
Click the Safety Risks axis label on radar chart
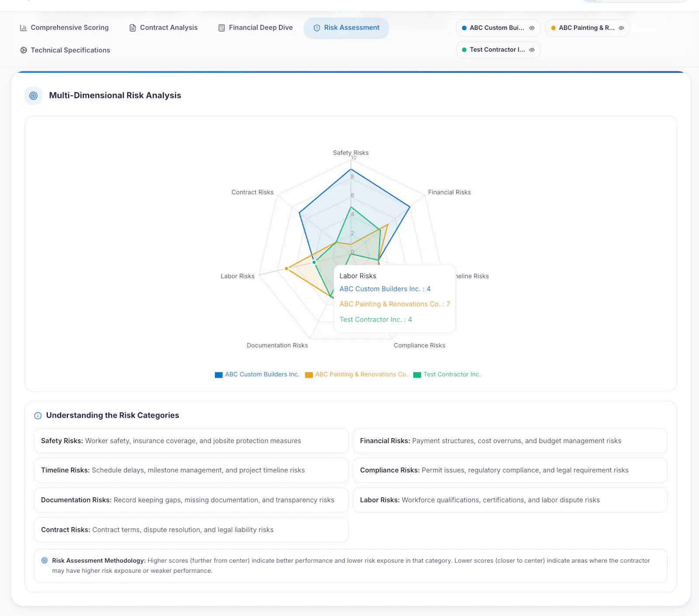[351, 153]
